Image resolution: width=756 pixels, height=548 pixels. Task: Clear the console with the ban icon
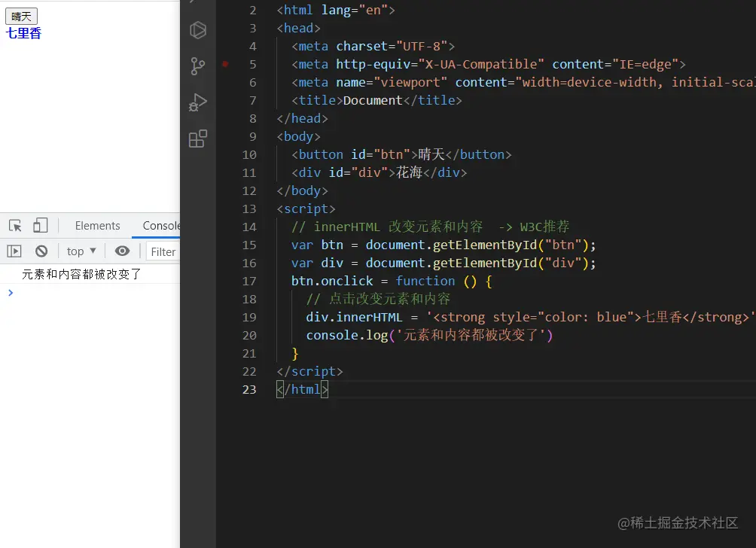click(41, 251)
